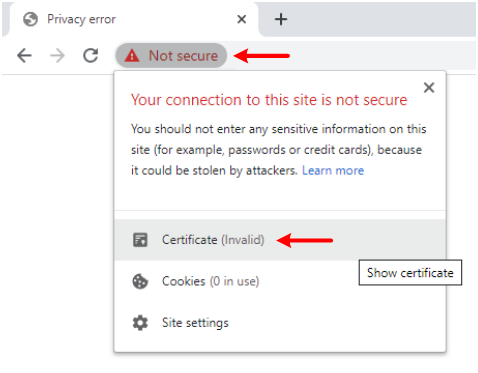The width and height of the screenshot is (478, 373).
Task: Click the Show certificate tooltip
Action: tap(410, 273)
